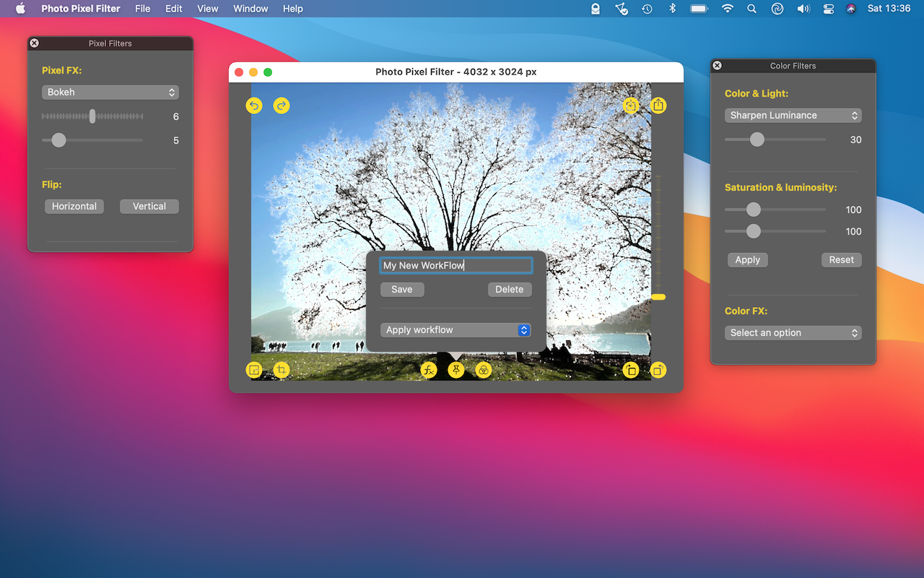The image size is (924, 578).
Task: Open the Bokeh Pixel FX dropdown
Action: pyautogui.click(x=110, y=92)
